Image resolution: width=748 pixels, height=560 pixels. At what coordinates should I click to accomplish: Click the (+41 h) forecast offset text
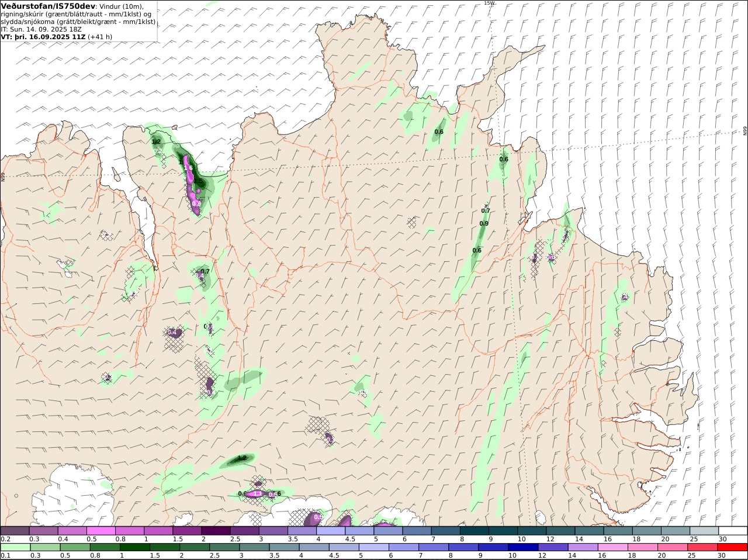[100, 36]
